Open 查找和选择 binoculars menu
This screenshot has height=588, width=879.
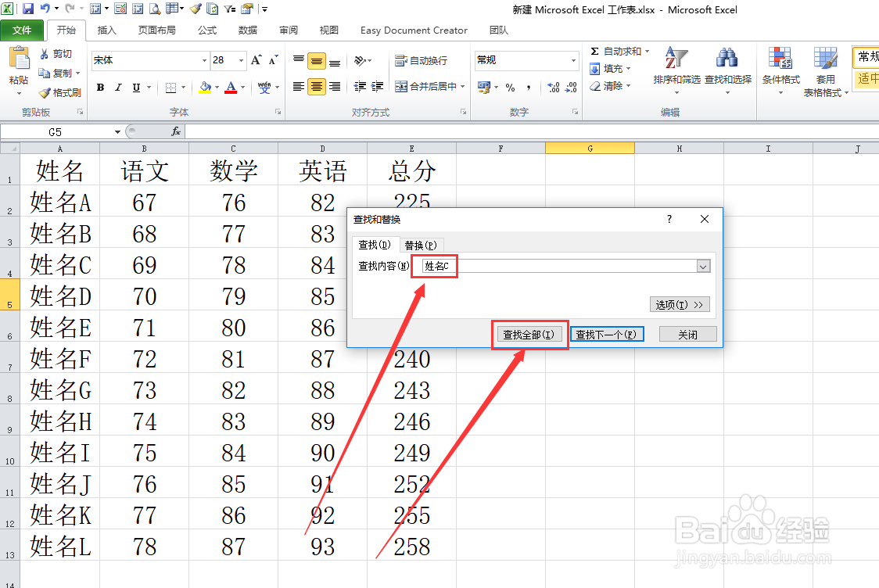click(727, 70)
